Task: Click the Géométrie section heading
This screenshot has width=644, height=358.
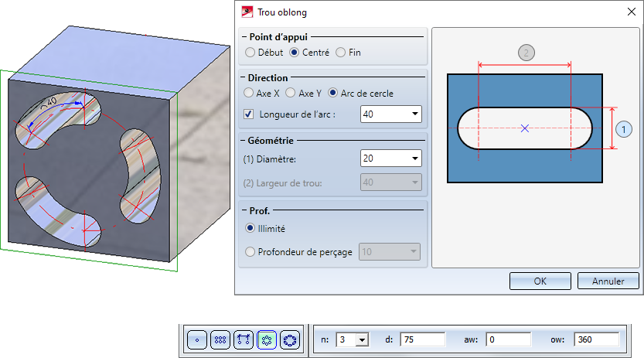Action: coord(271,141)
